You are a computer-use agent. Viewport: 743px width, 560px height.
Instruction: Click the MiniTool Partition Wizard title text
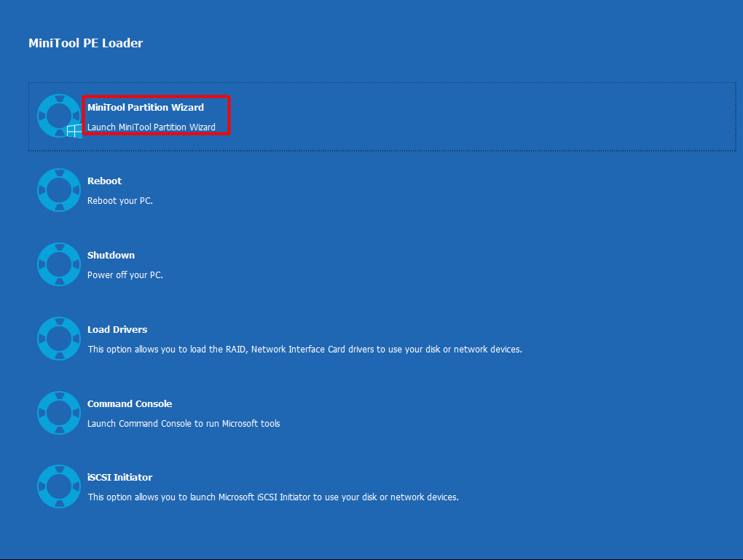146,107
